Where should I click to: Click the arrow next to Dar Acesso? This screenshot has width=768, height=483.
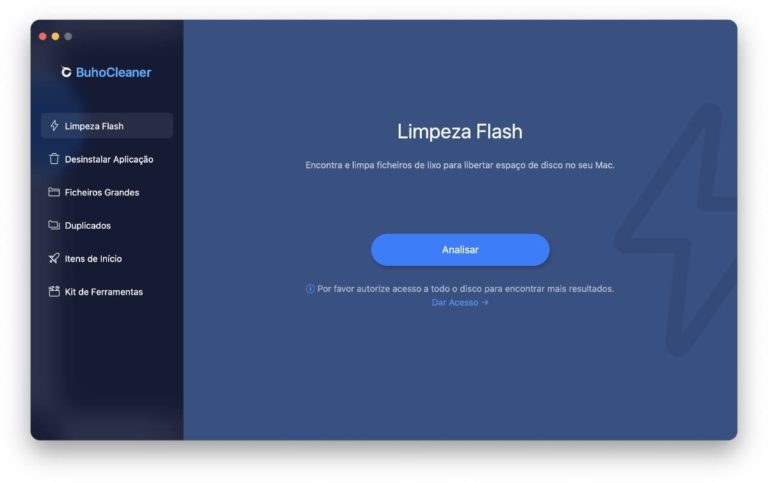click(x=485, y=303)
